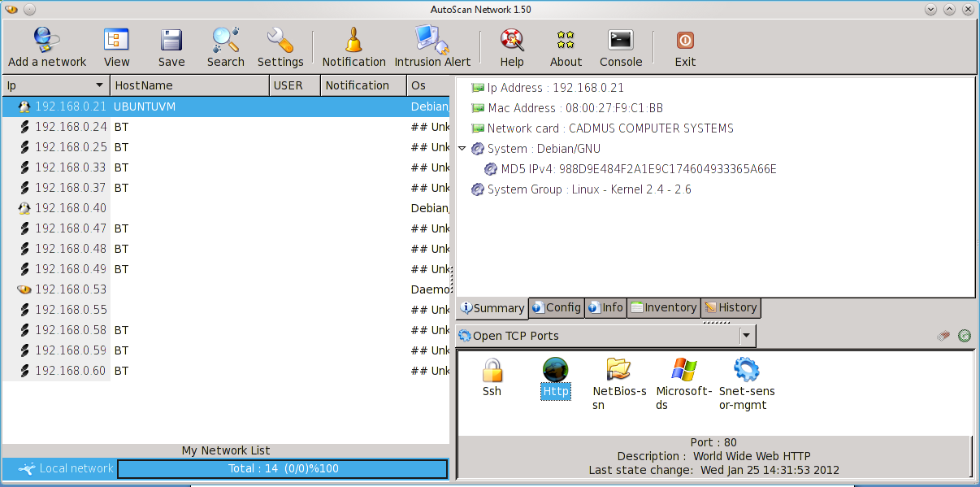Switch to the Config tab
The image size is (980, 487).
click(557, 307)
